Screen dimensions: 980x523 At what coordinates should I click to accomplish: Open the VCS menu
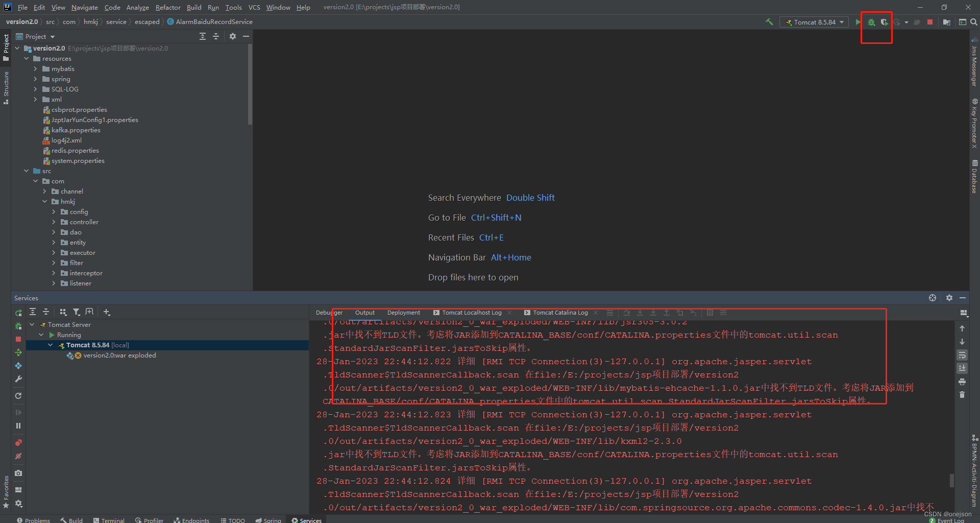point(254,7)
